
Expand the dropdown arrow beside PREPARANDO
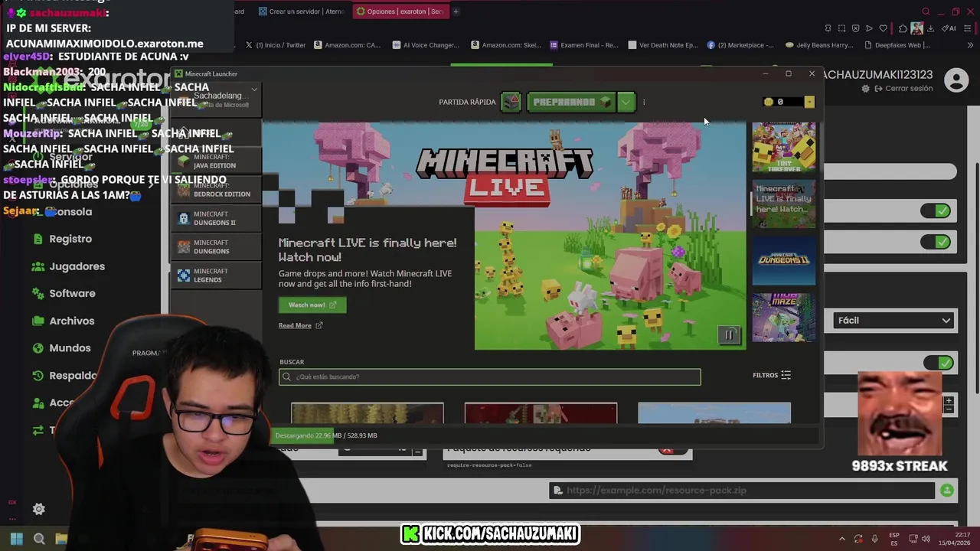point(626,102)
